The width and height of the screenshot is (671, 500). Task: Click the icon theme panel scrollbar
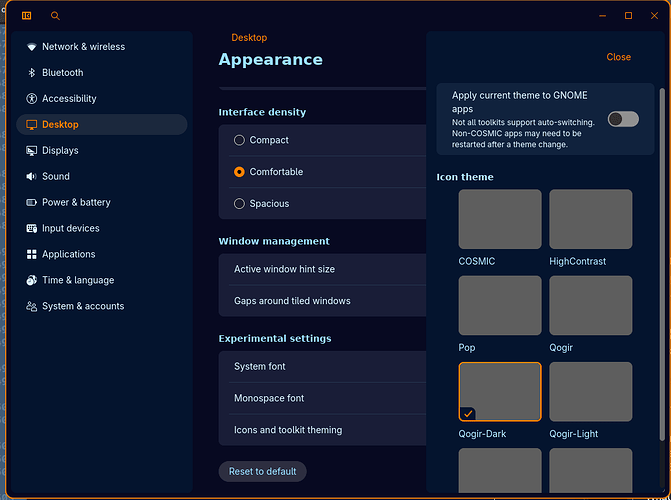(x=661, y=250)
